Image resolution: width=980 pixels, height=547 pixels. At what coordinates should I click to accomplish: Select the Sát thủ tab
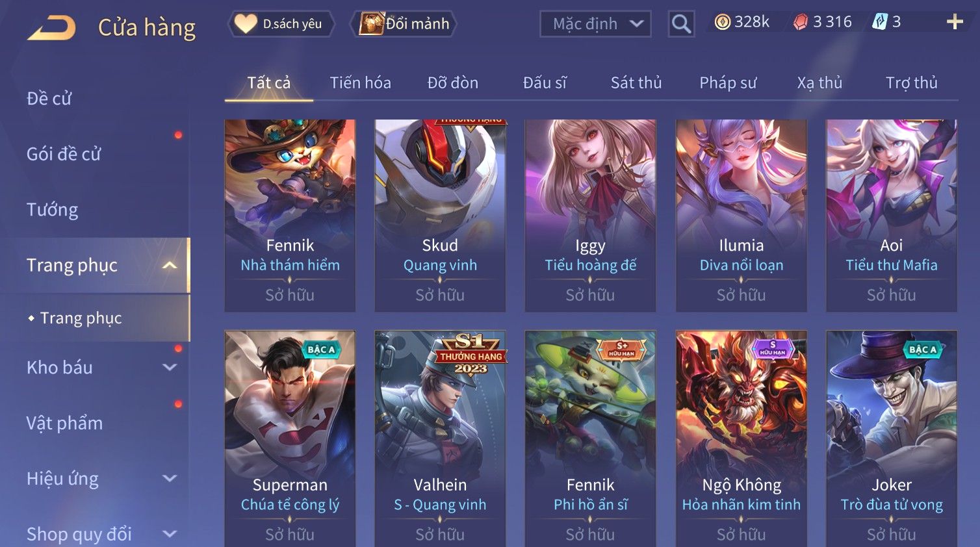coord(636,83)
